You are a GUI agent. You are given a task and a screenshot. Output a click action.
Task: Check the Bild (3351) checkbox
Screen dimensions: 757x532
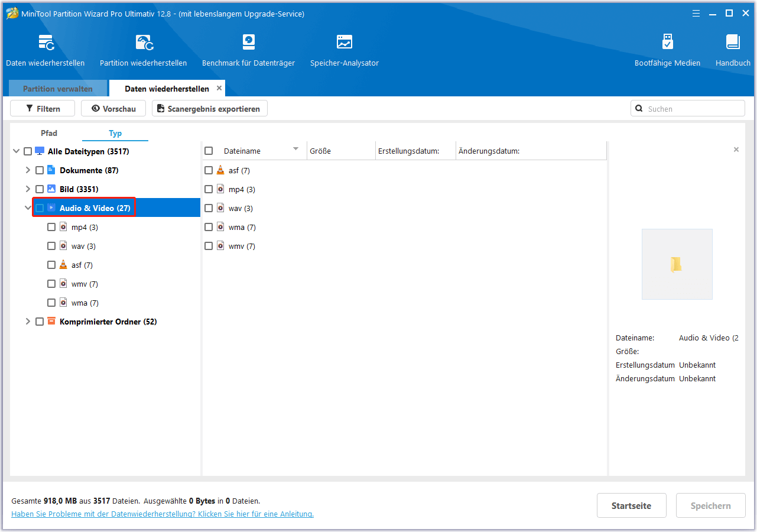coord(40,189)
